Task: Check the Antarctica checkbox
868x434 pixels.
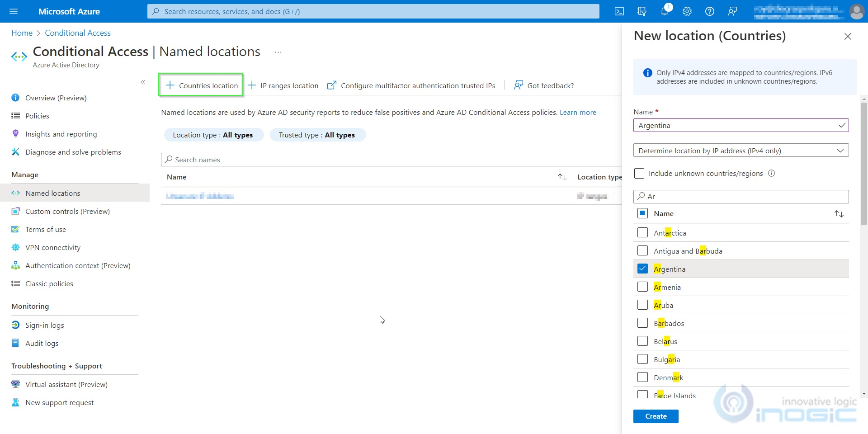Action: [642, 232]
